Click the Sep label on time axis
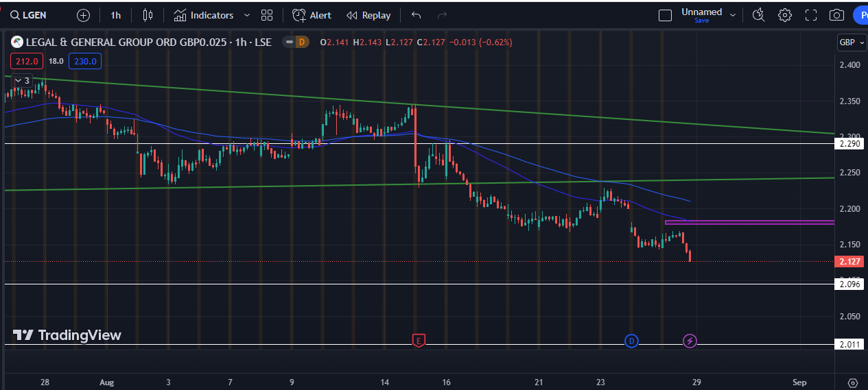The height and width of the screenshot is (390, 868). point(799,382)
